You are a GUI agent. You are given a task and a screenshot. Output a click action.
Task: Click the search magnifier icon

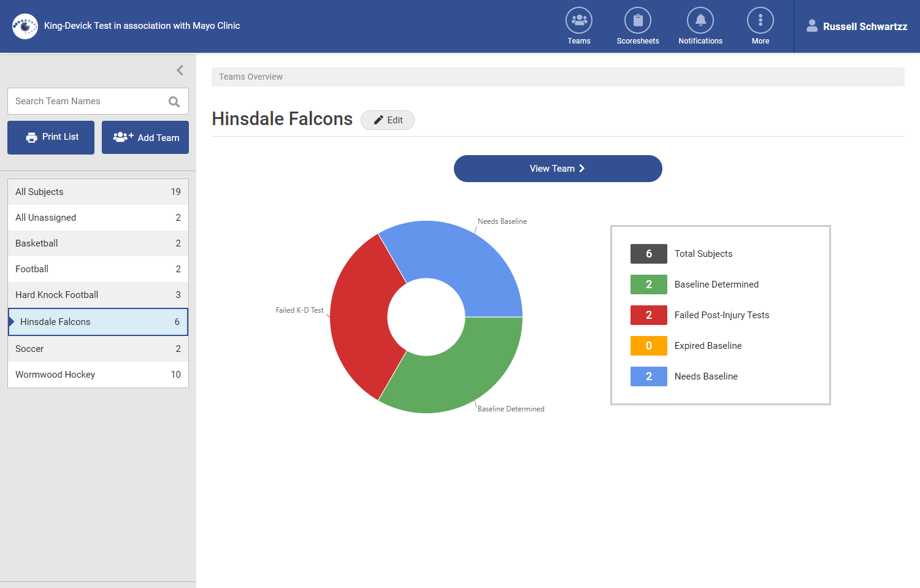[x=174, y=101]
